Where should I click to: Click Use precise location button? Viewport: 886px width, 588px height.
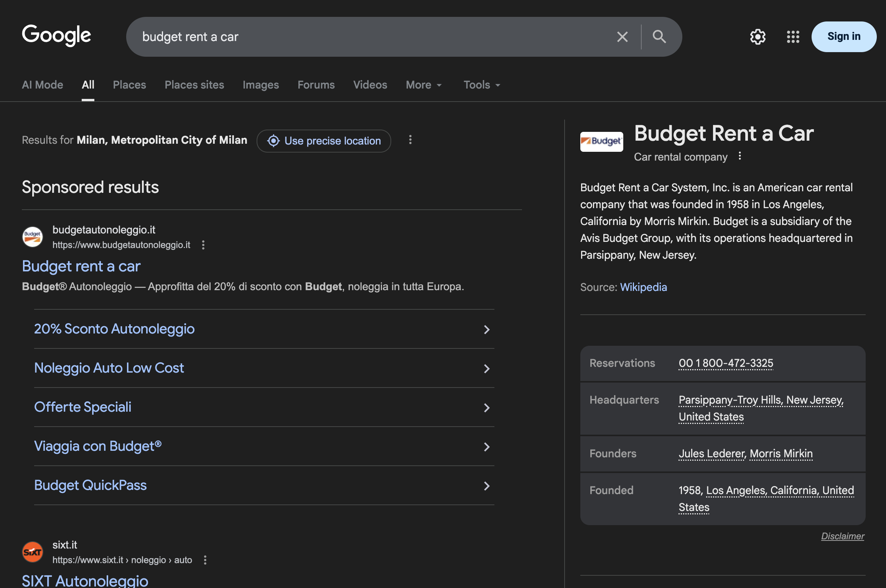324,141
